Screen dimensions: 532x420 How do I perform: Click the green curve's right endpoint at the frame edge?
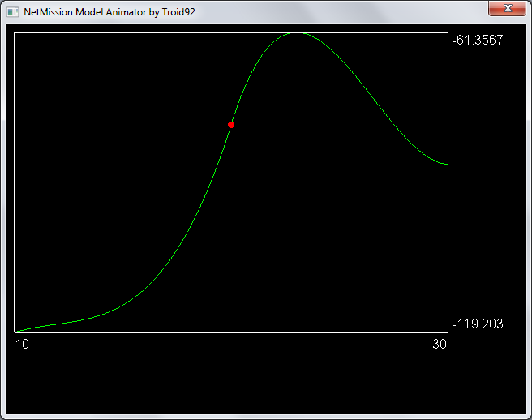click(x=447, y=165)
